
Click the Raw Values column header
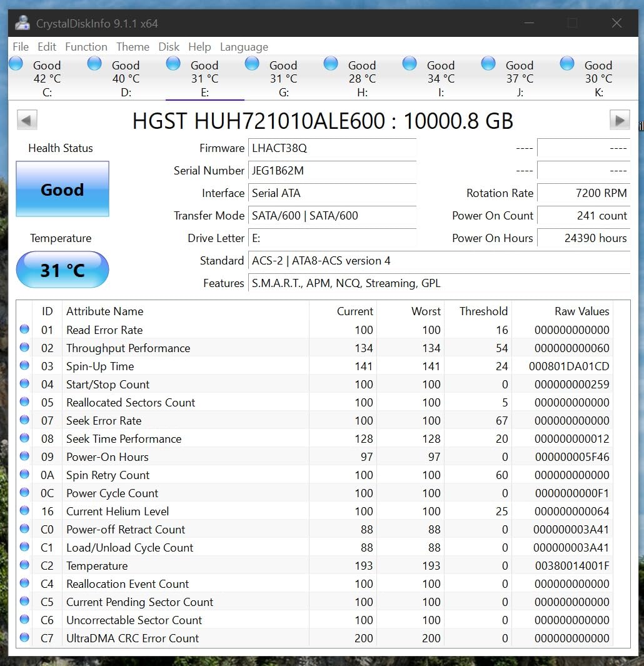pyautogui.click(x=563, y=311)
